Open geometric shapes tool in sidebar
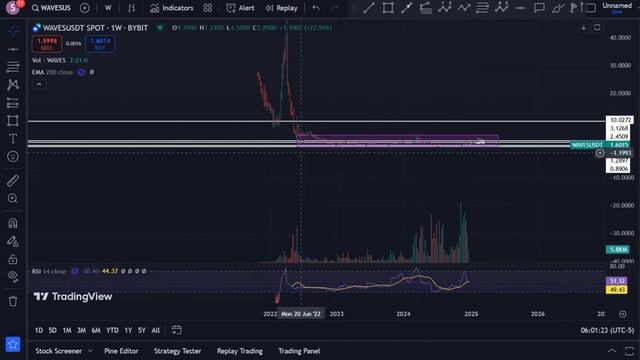 click(13, 121)
